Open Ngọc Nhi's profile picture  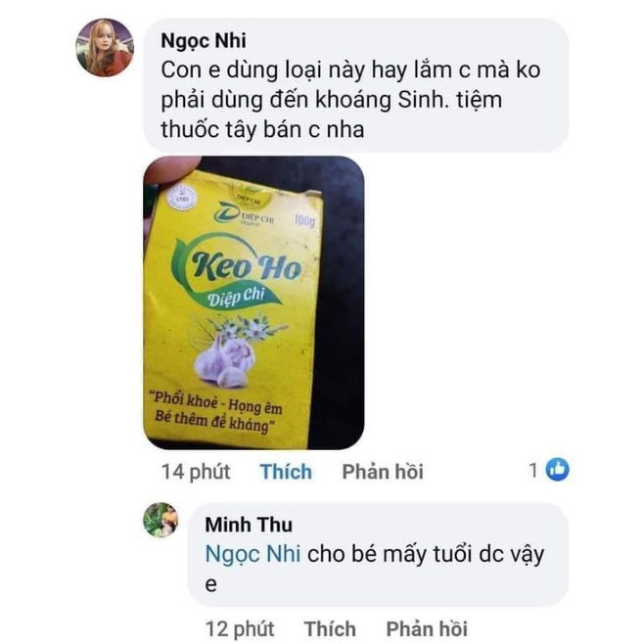pos(105,47)
